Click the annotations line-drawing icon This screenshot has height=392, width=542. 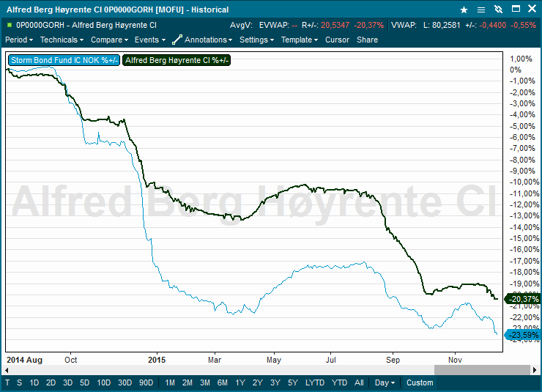coord(177,40)
